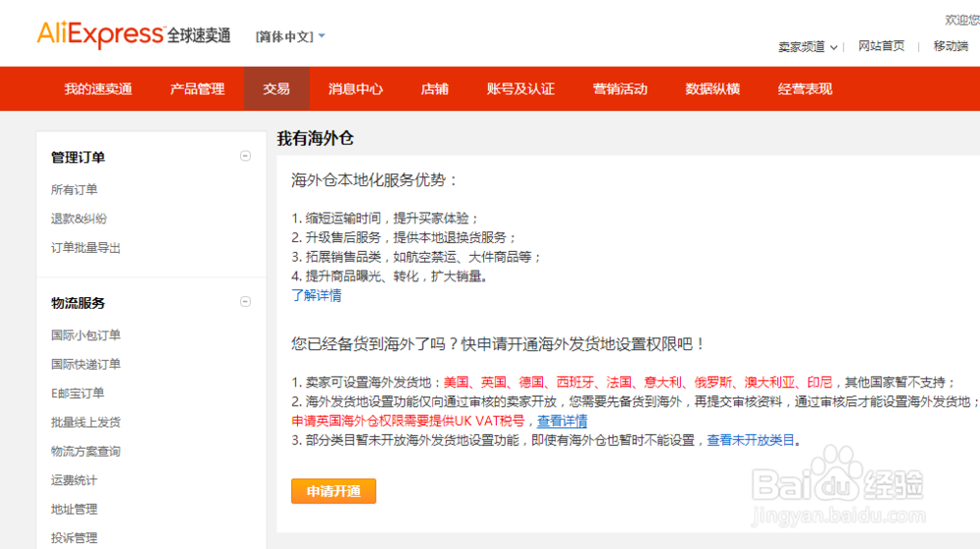
Task: Open the 查看未开放类目 link
Action: (751, 440)
